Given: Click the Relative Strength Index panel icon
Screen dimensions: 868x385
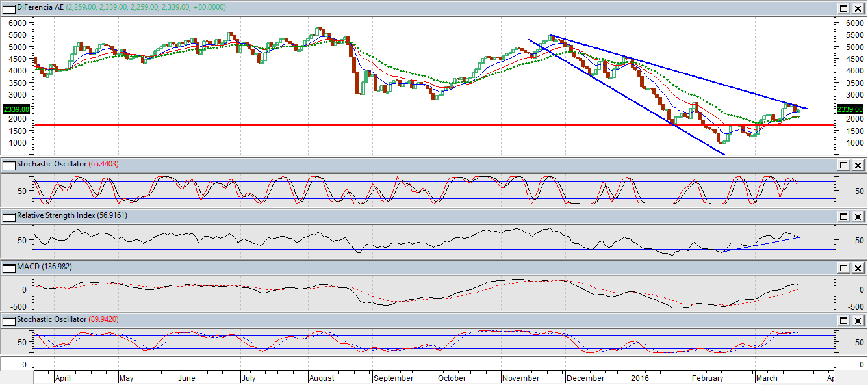Looking at the screenshot, I should [x=8, y=216].
